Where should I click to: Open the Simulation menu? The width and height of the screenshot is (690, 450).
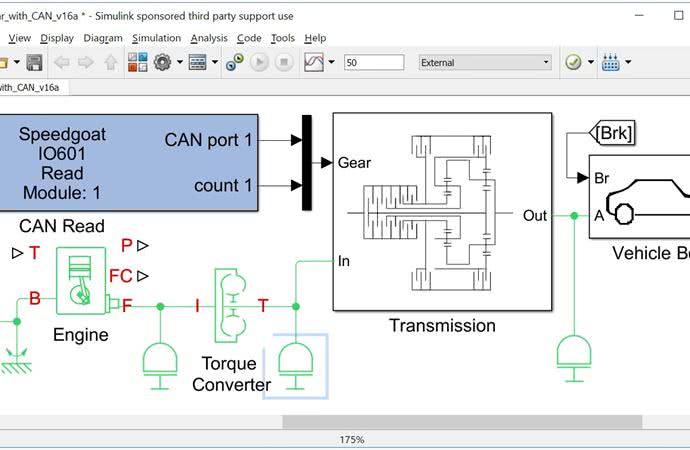click(x=156, y=38)
